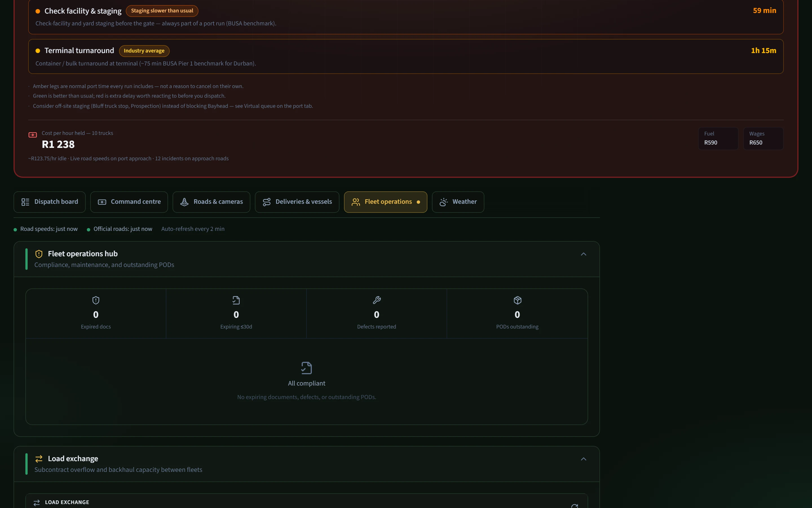Click the PODs outstanding count tile
812x508 pixels.
point(517,314)
